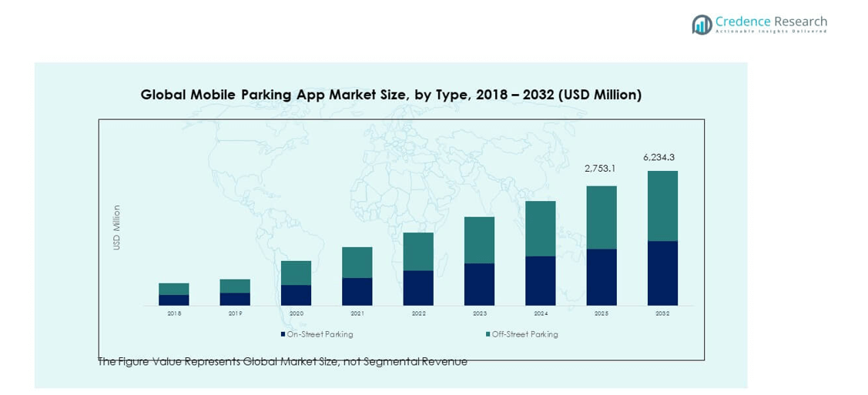Click the 2018 year label on the axis

pos(174,313)
